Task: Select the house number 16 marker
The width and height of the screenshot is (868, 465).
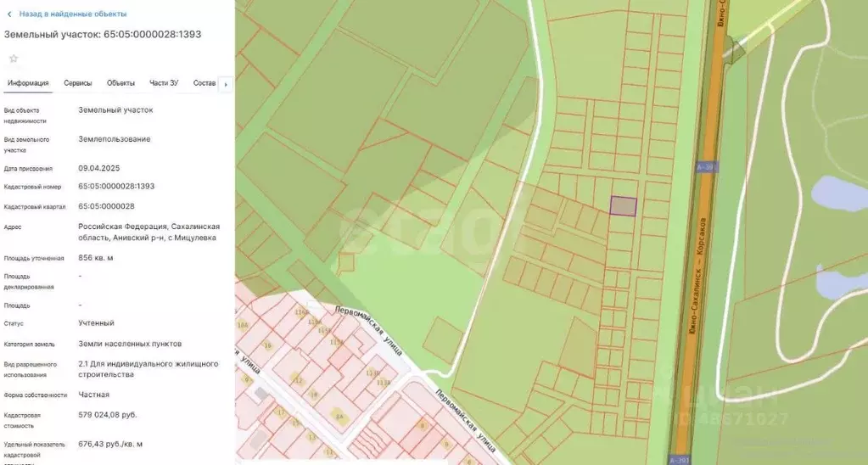Action: [267, 345]
